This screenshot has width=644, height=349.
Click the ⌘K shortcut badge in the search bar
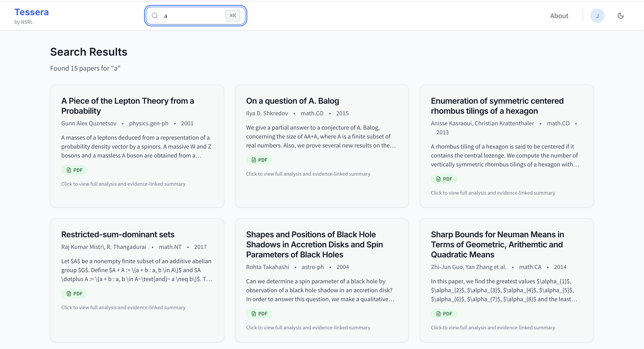tap(233, 16)
